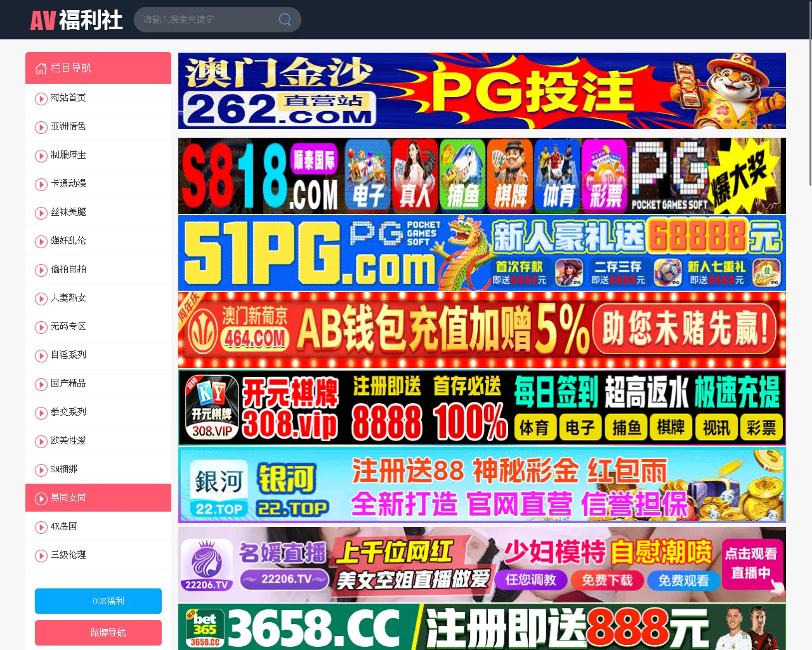Select the circle arrow icon beside 无码专区
The image size is (812, 650).
(41, 327)
